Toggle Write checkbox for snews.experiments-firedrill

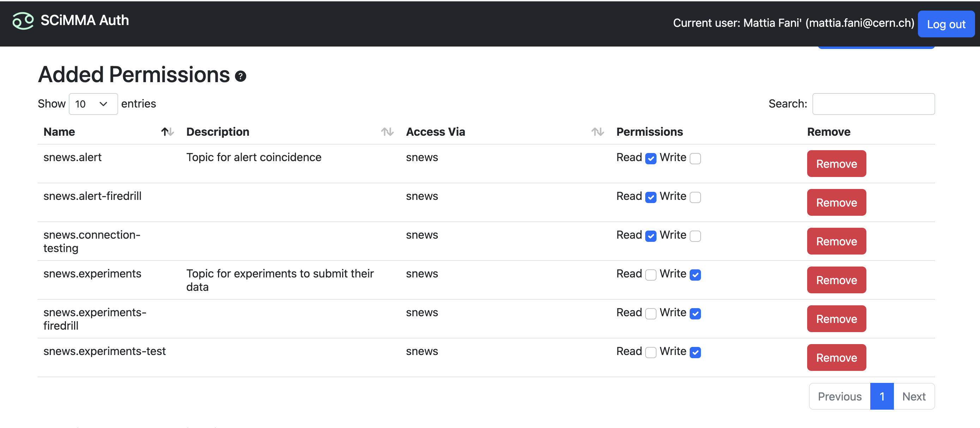pyautogui.click(x=695, y=313)
